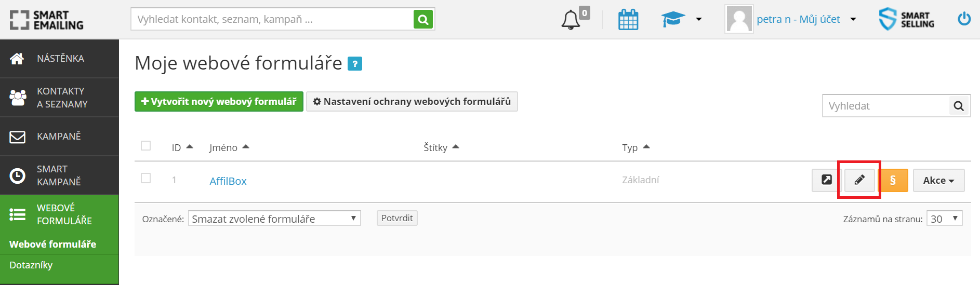Click the blue help question mark icon
Image resolution: width=980 pixels, height=285 pixels.
point(355,64)
